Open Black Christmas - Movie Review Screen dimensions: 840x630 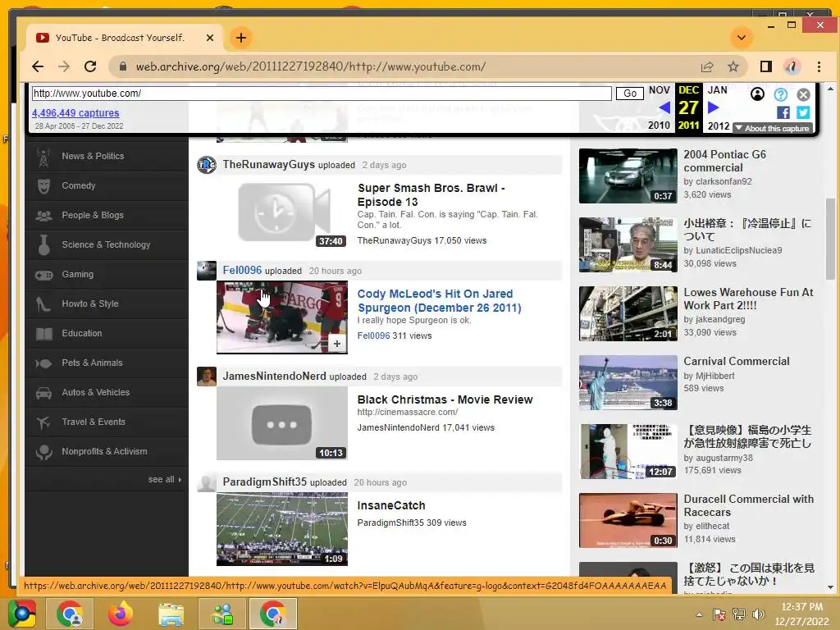tap(445, 399)
